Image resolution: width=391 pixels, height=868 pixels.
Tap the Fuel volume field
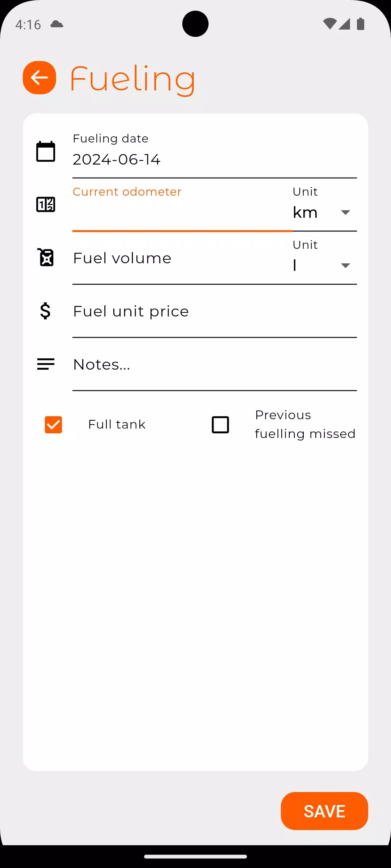click(182, 258)
